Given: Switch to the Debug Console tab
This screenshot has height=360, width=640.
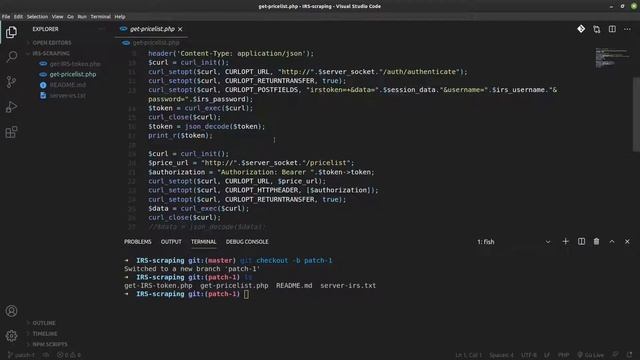Looking at the screenshot, I should pos(247,242).
